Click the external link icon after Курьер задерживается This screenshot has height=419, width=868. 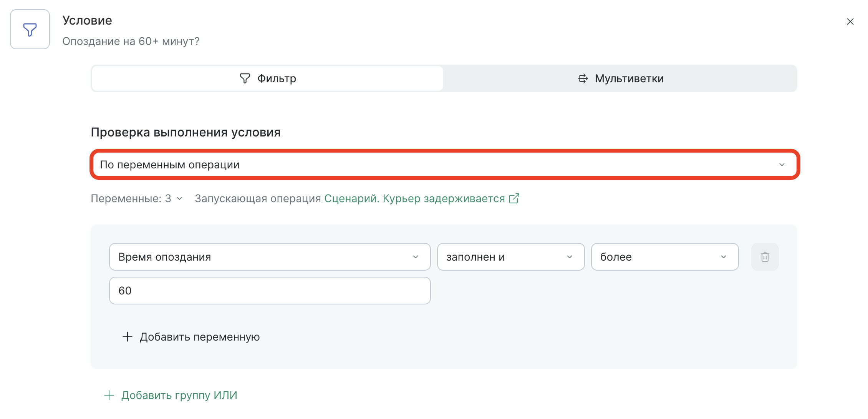point(514,198)
